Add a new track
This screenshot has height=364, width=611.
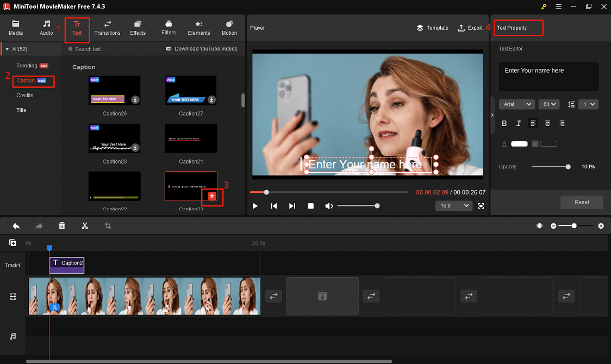pyautogui.click(x=13, y=243)
